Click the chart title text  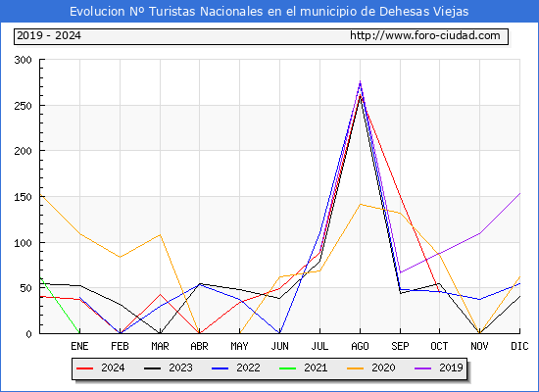coord(269,12)
